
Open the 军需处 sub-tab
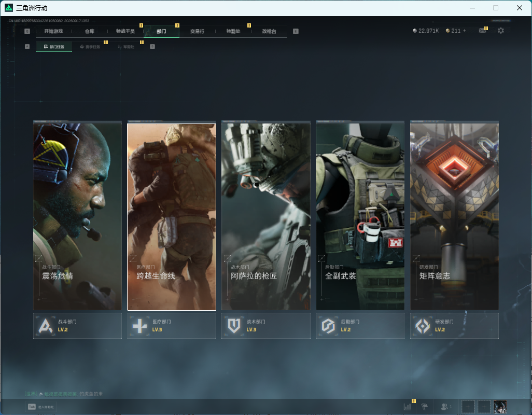(x=126, y=47)
